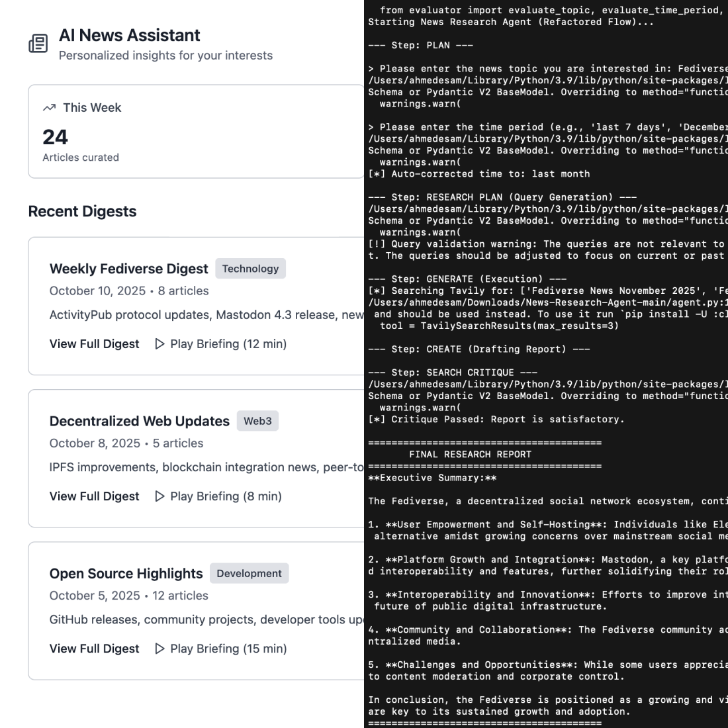
Task: Click the AI News Assistant newspaper icon
Action: pos(38,44)
